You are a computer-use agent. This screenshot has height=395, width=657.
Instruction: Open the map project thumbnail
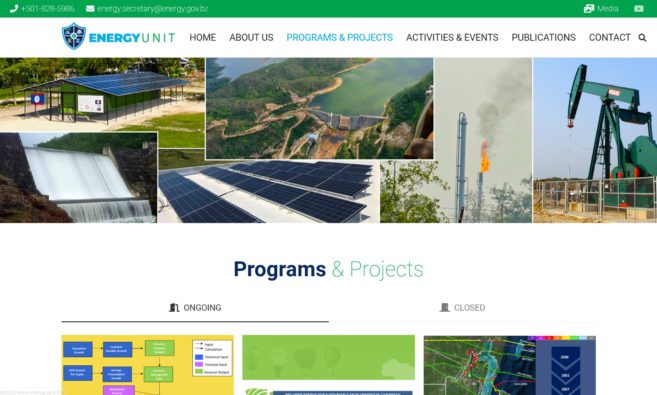pos(510,365)
